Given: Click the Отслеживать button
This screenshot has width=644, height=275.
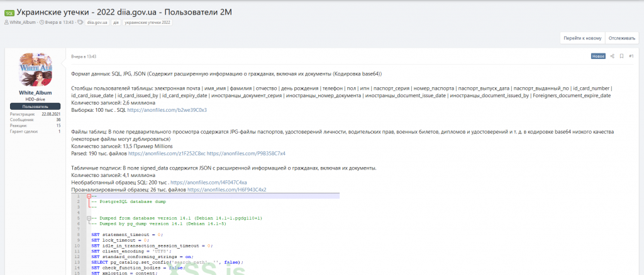Looking at the screenshot, I should click(621, 38).
